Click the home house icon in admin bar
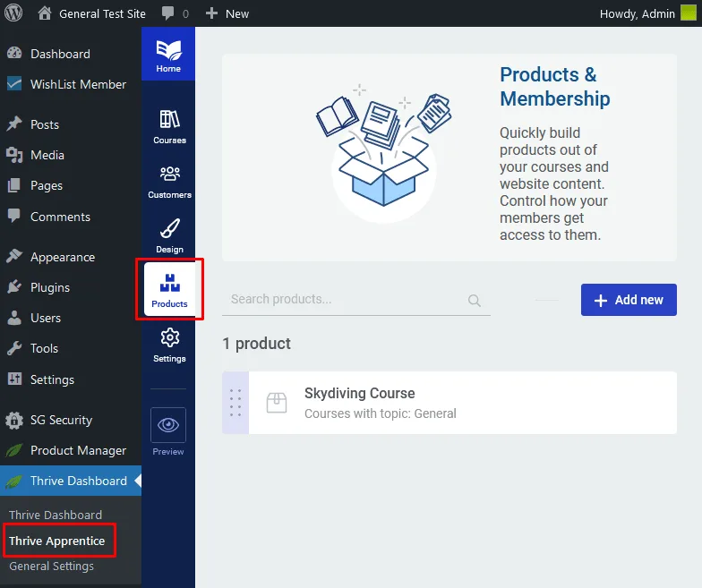The image size is (702, 588). 45,13
